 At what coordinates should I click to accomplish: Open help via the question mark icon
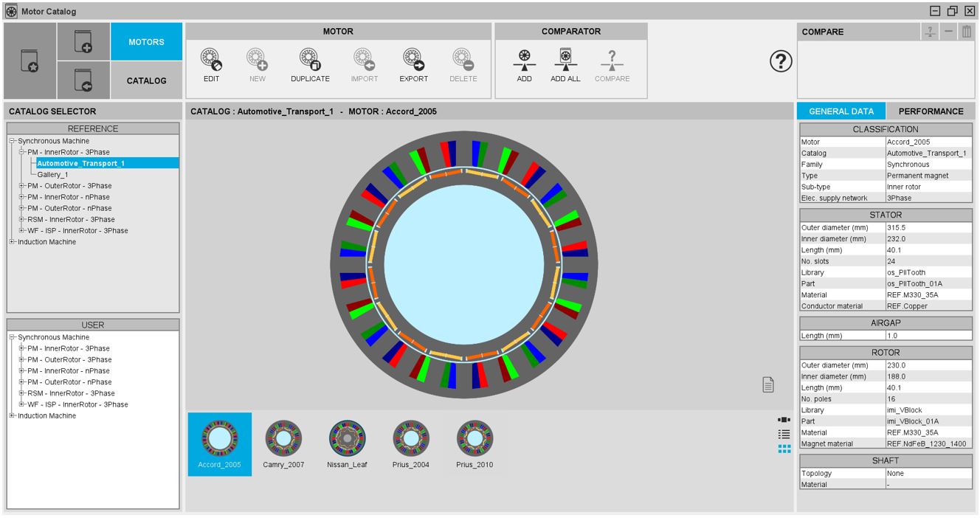781,63
